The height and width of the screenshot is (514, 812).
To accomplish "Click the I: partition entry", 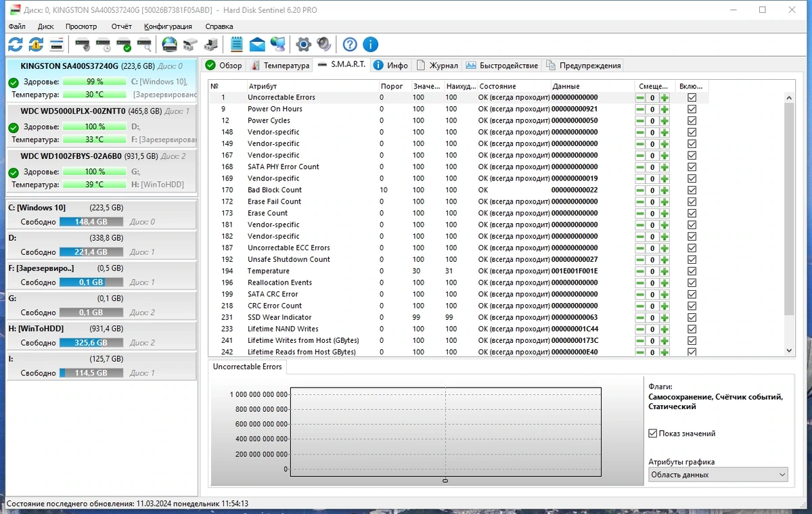I will click(101, 366).
